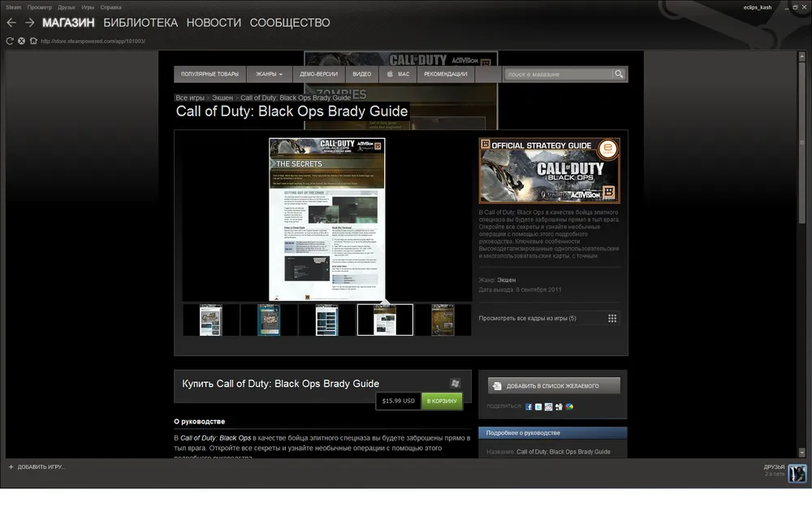Go back with the left arrow button
Screen dimensions: 812x508
[11, 23]
